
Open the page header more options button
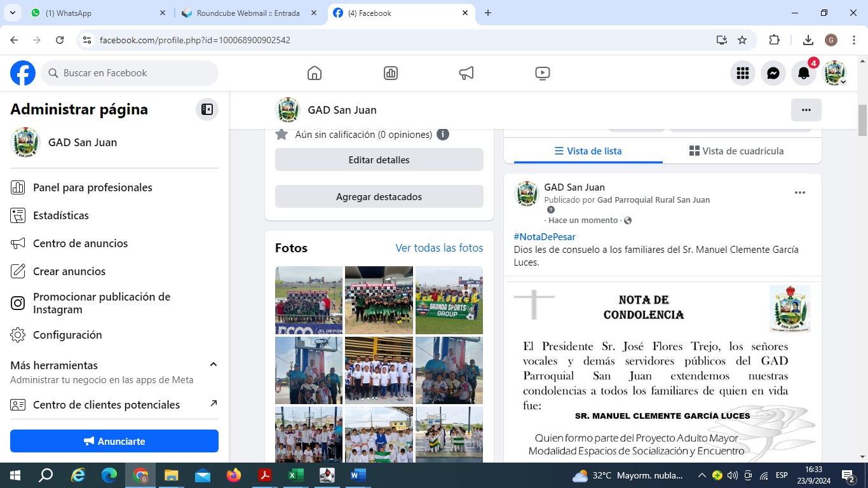point(806,110)
